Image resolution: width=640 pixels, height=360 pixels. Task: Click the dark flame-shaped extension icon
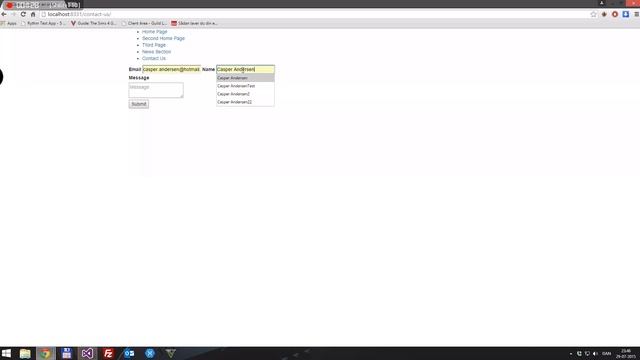pos(604,14)
